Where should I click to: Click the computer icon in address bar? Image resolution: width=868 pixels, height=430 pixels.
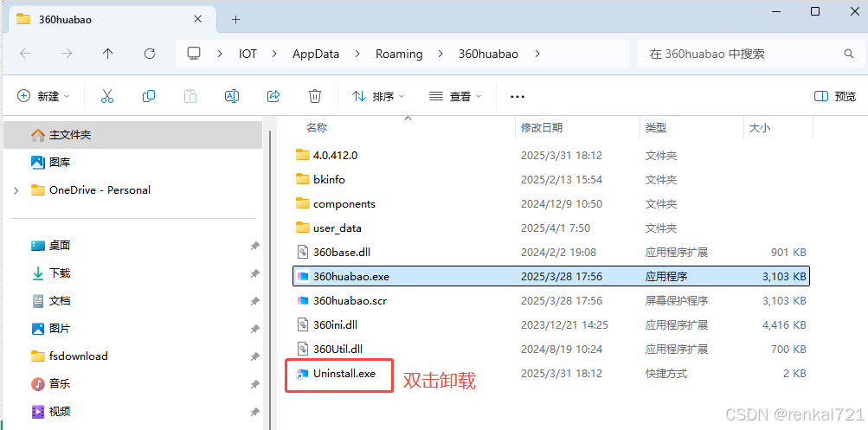pos(194,53)
